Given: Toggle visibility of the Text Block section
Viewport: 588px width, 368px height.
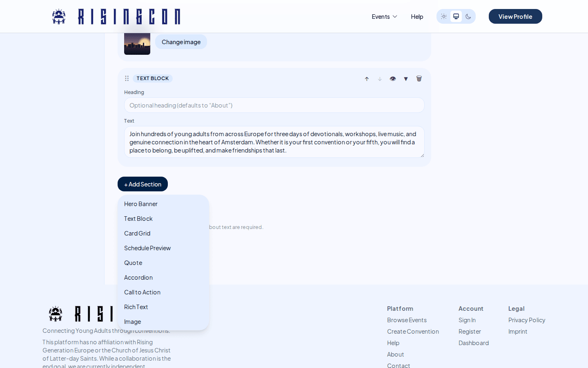Looking at the screenshot, I should click(x=393, y=79).
